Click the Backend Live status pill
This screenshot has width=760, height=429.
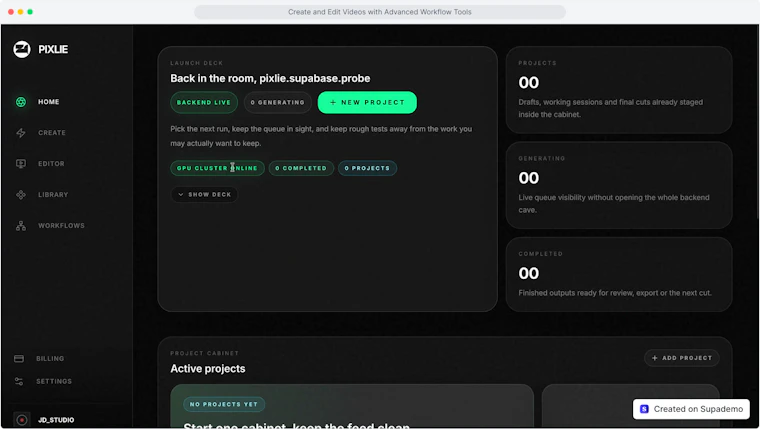(204, 102)
